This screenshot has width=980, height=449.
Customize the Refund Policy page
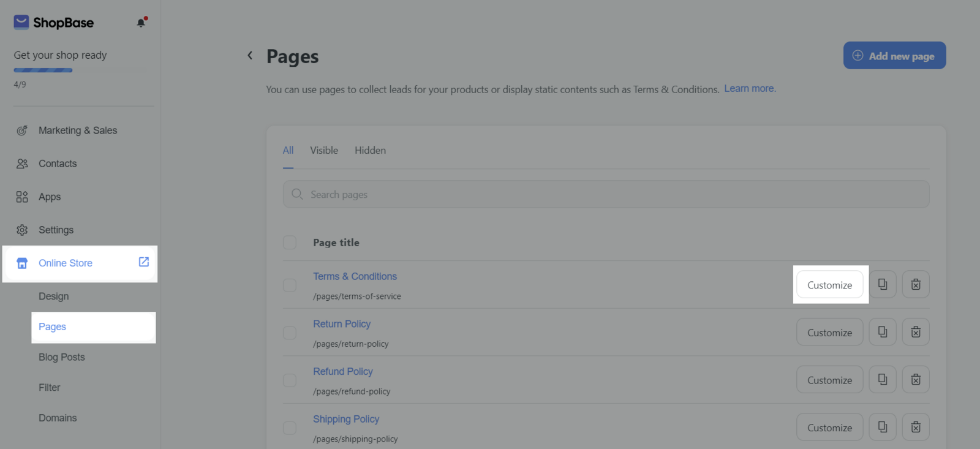coord(829,380)
